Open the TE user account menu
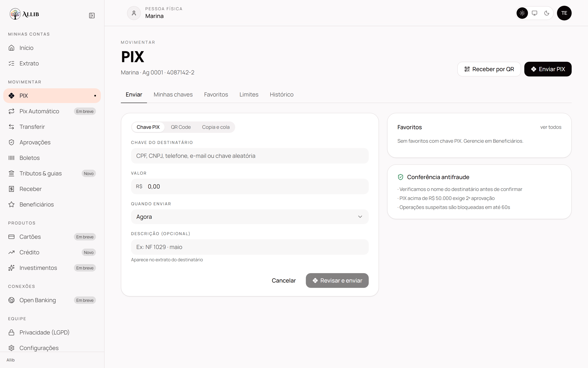The width and height of the screenshot is (588, 368). pyautogui.click(x=564, y=13)
